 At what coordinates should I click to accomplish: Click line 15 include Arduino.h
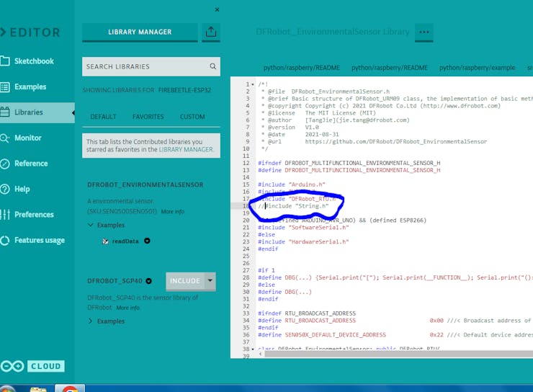click(292, 184)
